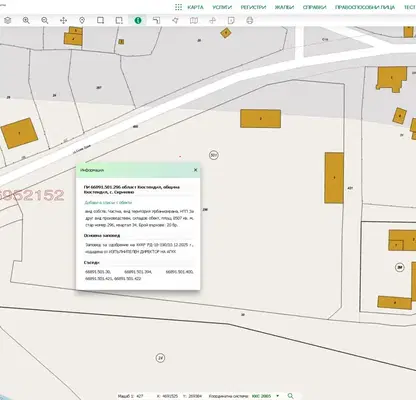Select the pan (four-arrow) tool
The height and width of the screenshot is (400, 416).
63,20
